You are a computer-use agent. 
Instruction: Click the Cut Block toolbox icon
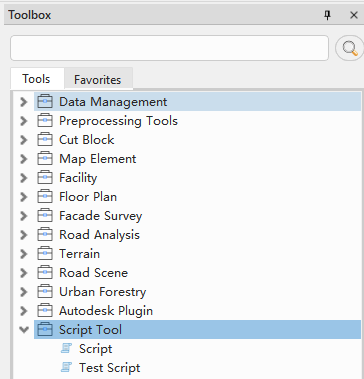point(45,140)
